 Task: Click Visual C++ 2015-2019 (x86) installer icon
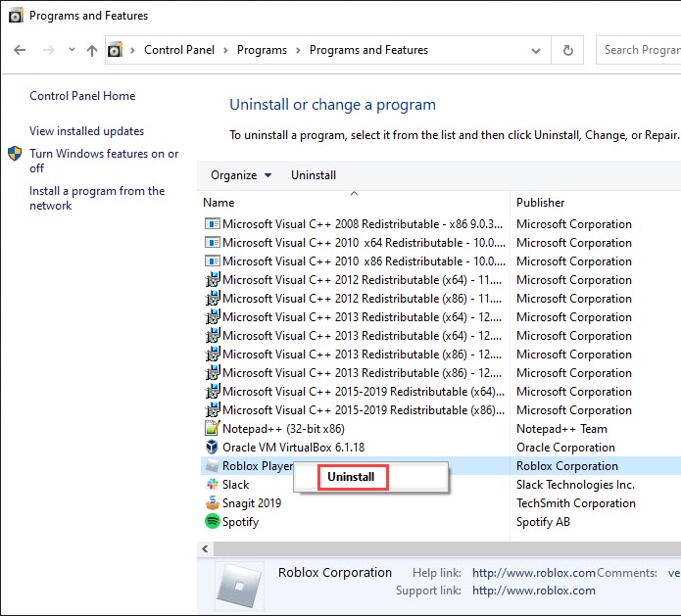[x=212, y=410]
